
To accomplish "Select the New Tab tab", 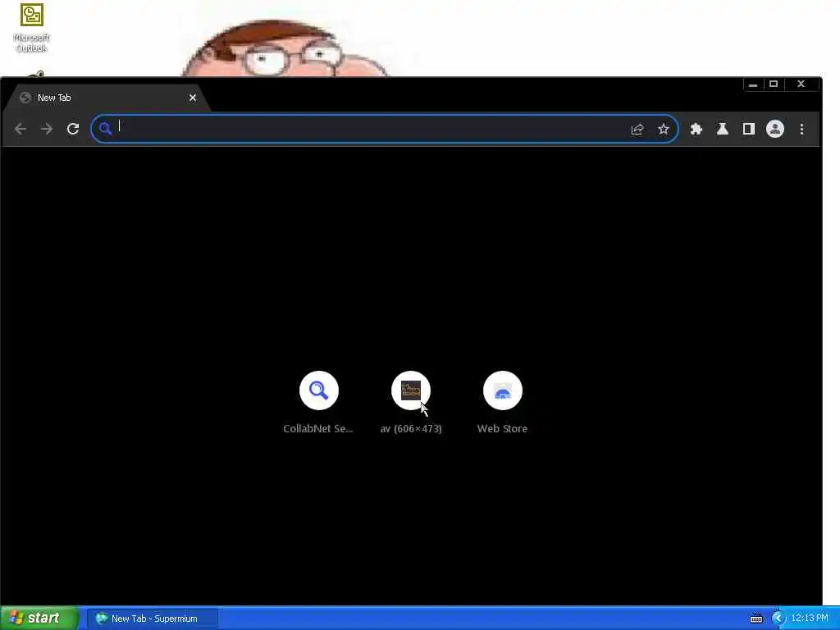I will (107, 98).
